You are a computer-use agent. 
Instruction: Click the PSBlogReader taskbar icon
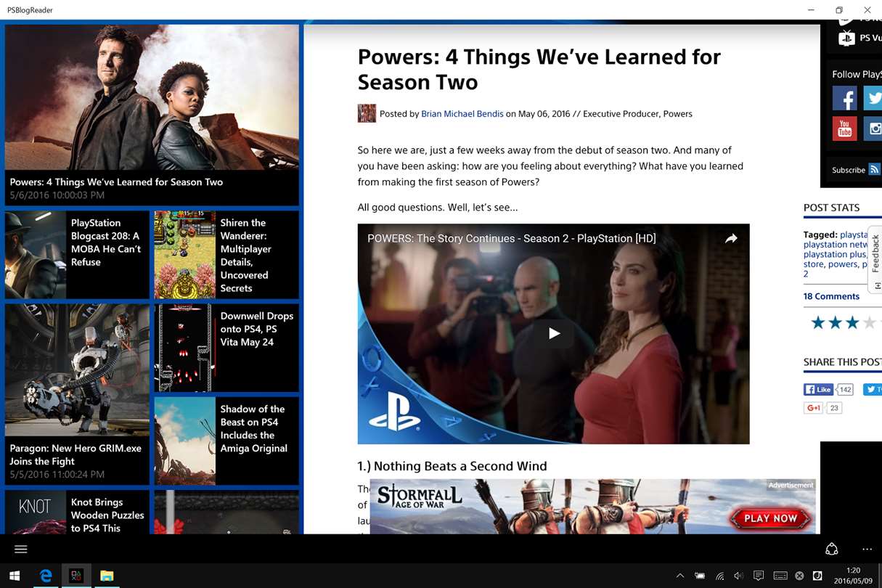(76, 576)
